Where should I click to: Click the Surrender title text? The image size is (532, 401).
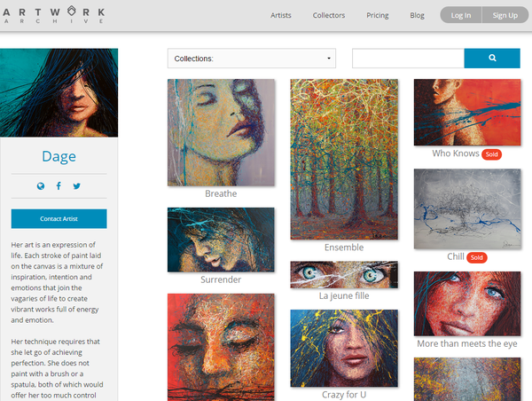coord(221,279)
